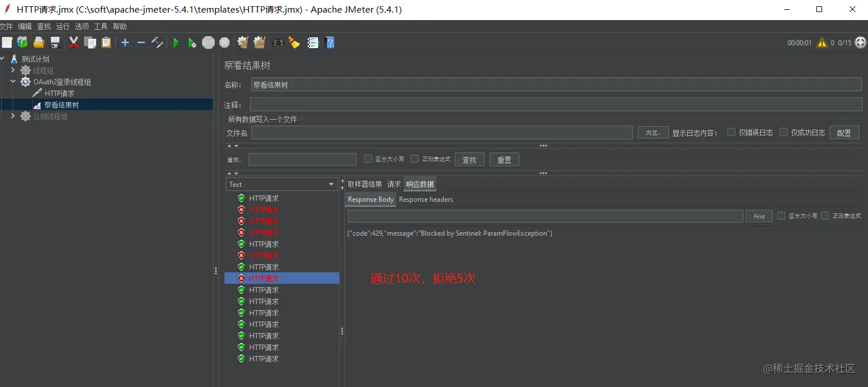
Task: Click the Clear All double-broom icon
Action: [x=259, y=42]
